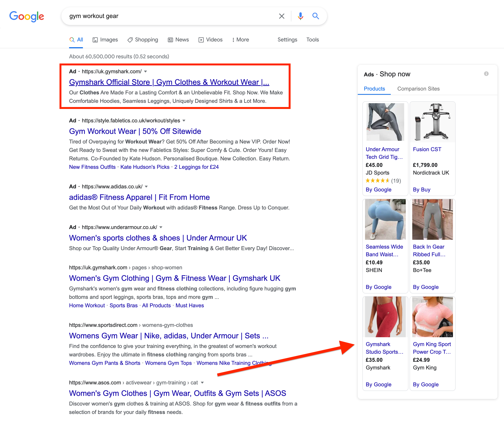Click the Under Armour leggings product image
This screenshot has width=504, height=422.
tap(385, 122)
